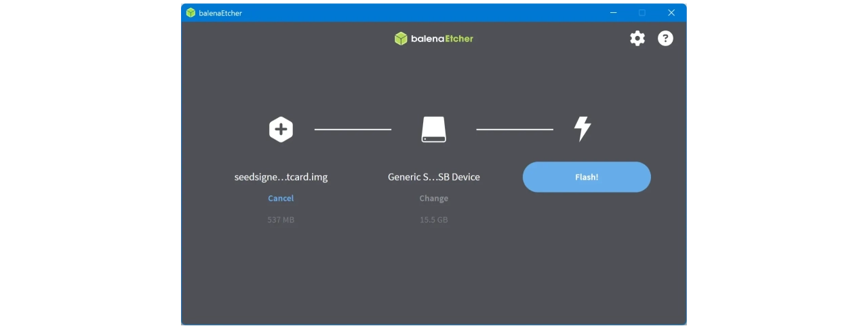
Task: Close the balenaEtcher window
Action: pos(671,13)
